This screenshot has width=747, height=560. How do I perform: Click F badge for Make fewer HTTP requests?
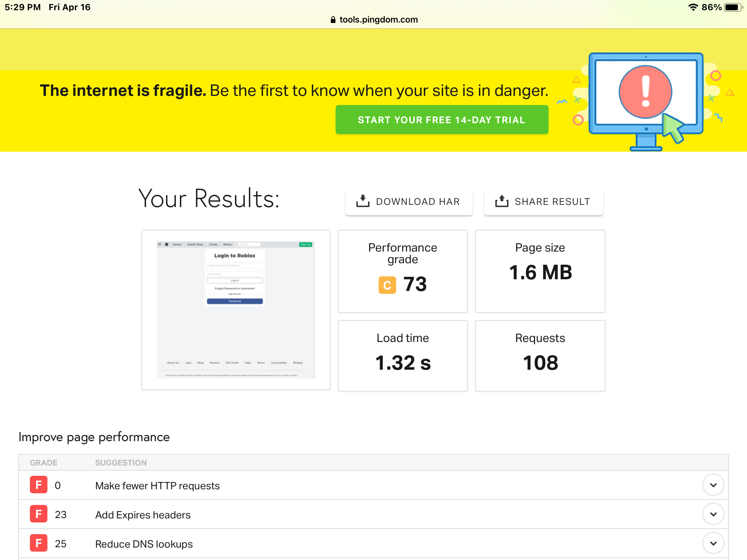click(x=39, y=485)
